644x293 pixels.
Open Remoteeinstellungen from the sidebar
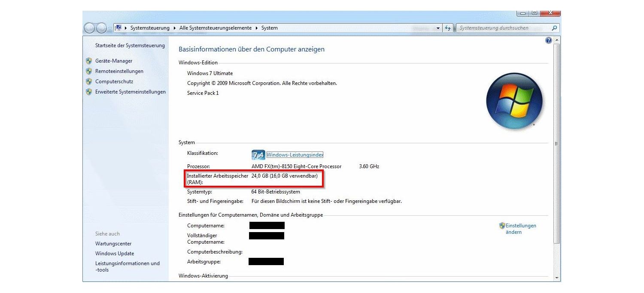point(119,71)
